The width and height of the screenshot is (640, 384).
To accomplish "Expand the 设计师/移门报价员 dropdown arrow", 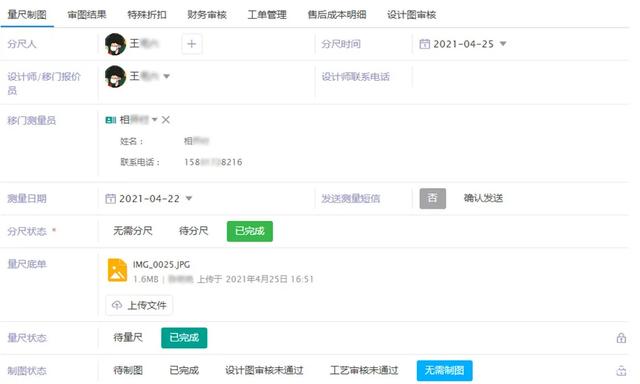I will (x=167, y=76).
